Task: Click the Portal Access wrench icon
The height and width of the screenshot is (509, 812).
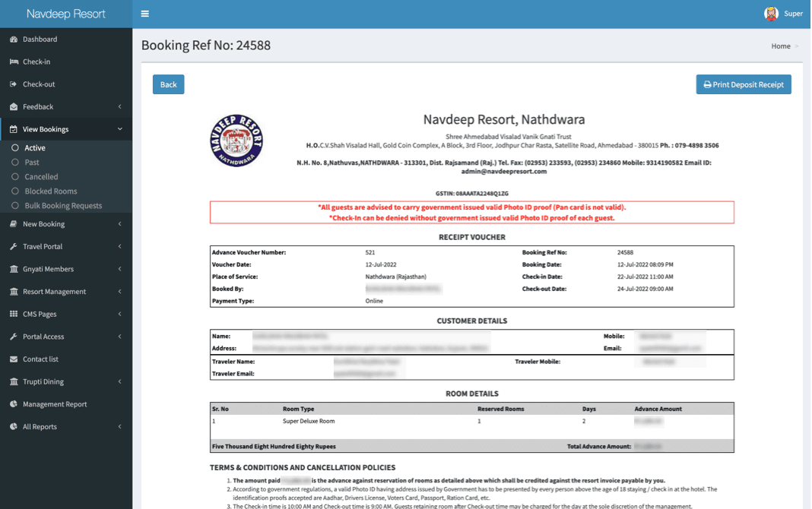Action: point(14,337)
